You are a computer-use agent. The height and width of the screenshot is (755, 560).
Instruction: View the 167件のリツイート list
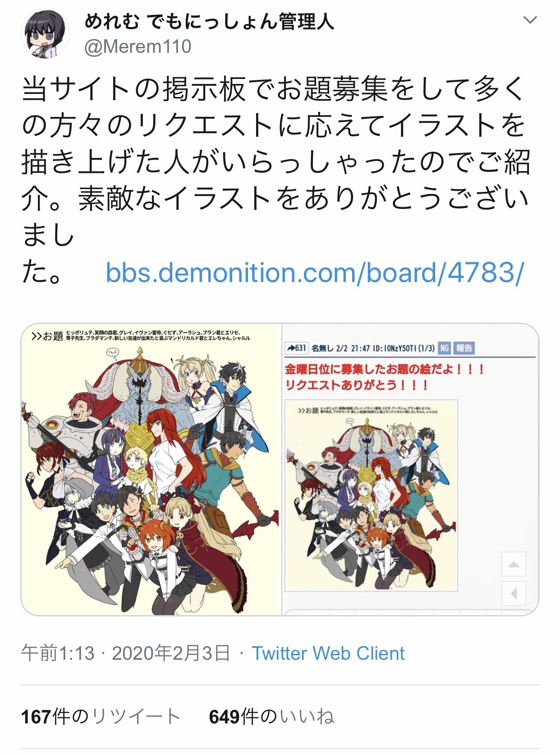(101, 717)
